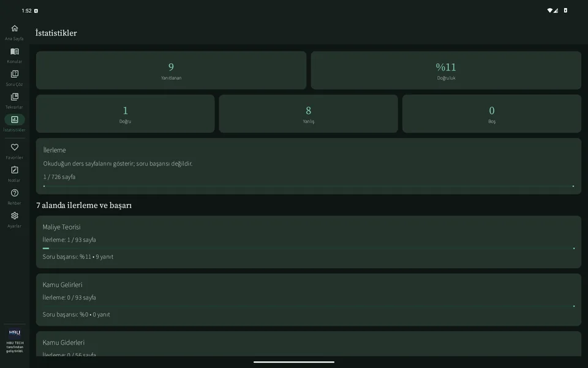Tap the battery status icon

[x=565, y=10]
